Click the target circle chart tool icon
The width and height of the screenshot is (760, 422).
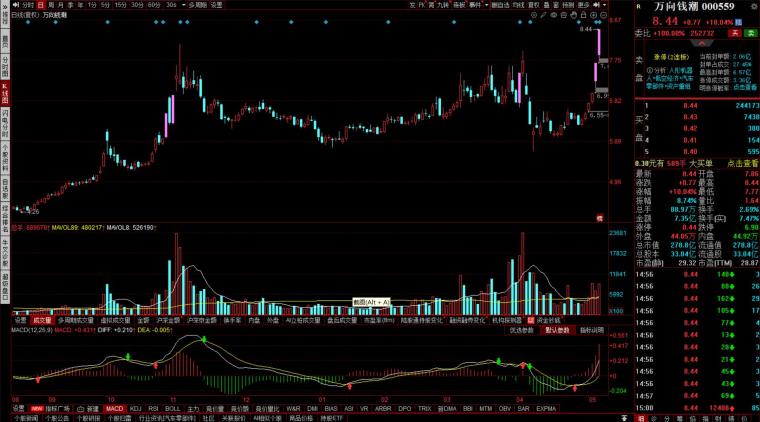534,15
